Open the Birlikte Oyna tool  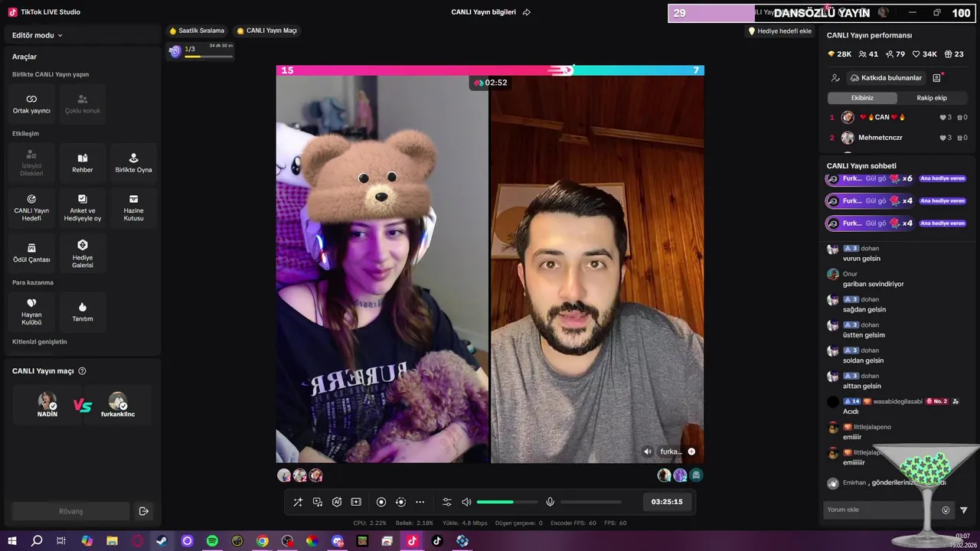133,163
